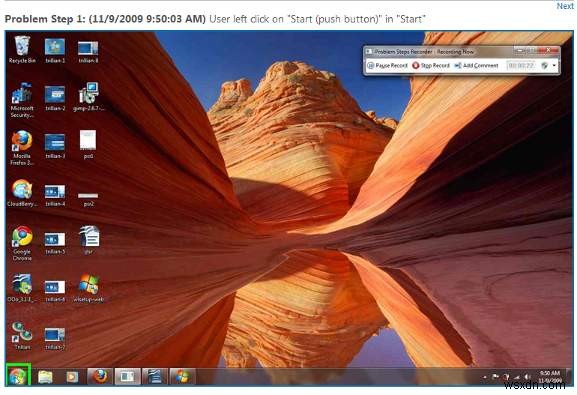Click Pause Record in Problem Steps Recorder
The width and height of the screenshot is (577, 395).
click(387, 66)
